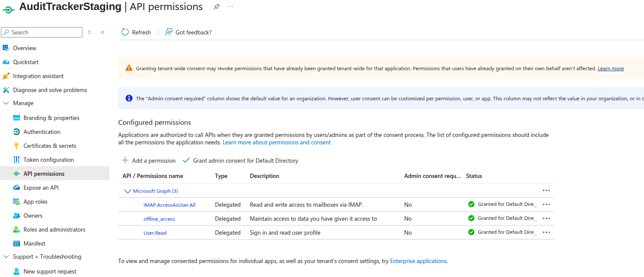Open more options for Microsoft Graph group
644x277 pixels.
(546, 191)
